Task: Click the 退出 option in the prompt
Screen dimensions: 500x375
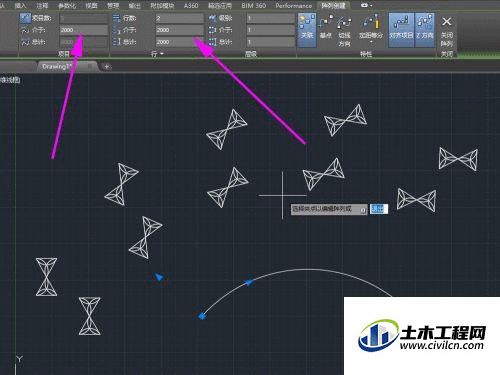Action: tap(379, 209)
